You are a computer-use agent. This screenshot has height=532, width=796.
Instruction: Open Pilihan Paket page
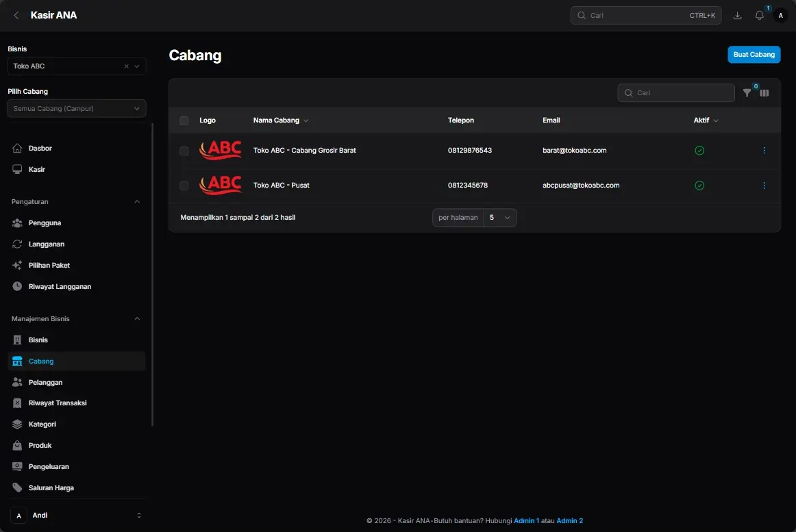(77, 266)
